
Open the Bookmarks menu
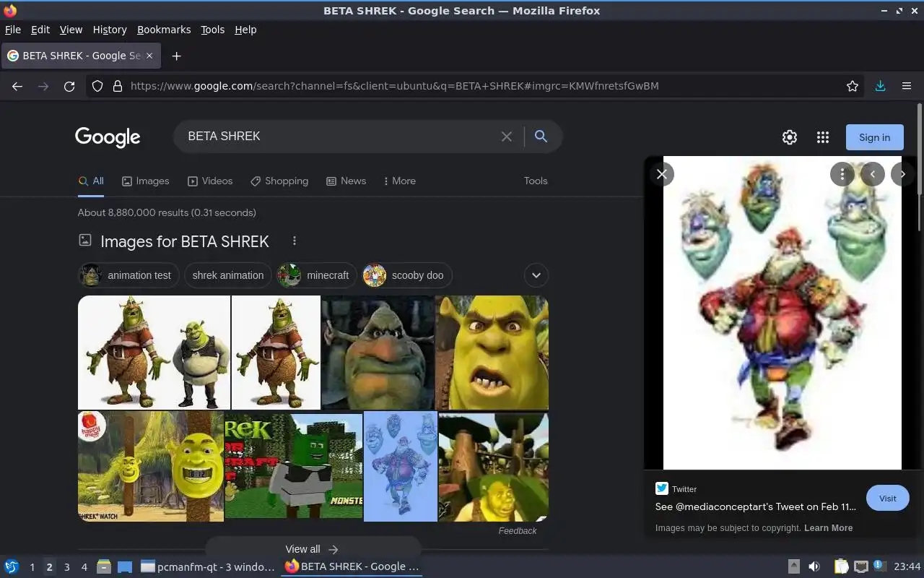(x=164, y=30)
